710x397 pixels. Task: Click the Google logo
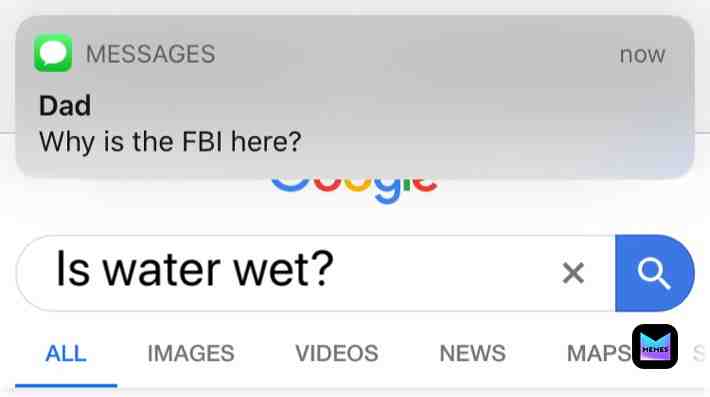354,190
